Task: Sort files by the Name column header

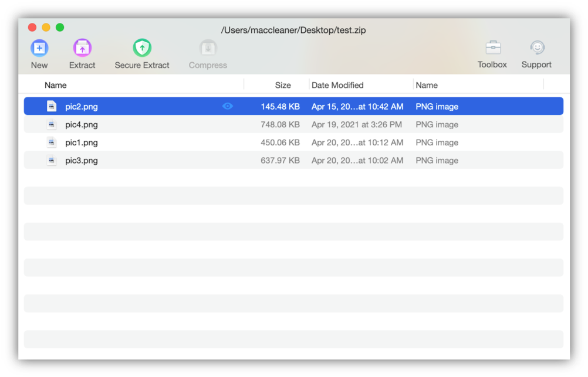Action: [x=56, y=85]
